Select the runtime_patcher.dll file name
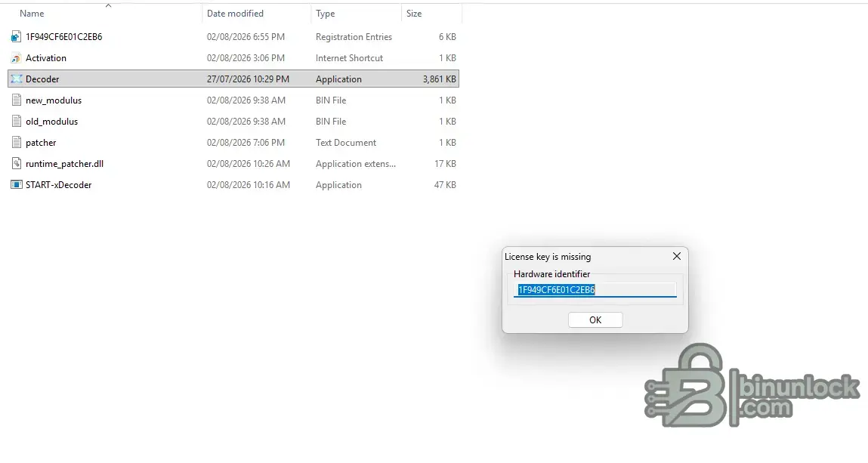Viewport: 868px width, 463px height. (x=64, y=164)
